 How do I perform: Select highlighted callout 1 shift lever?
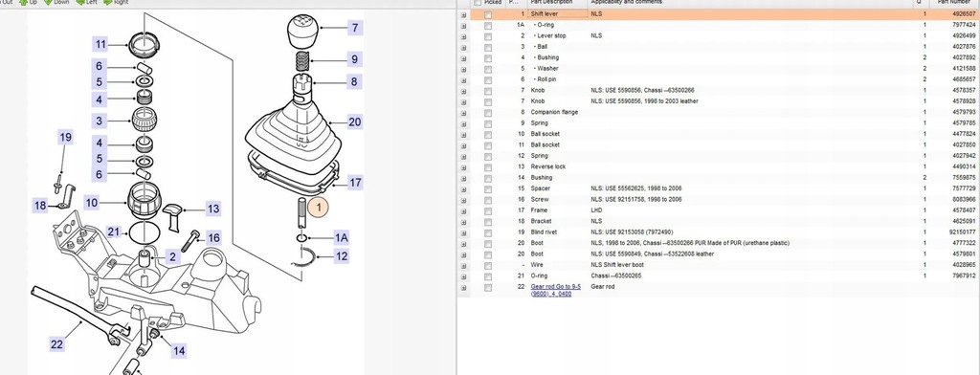tap(318, 207)
